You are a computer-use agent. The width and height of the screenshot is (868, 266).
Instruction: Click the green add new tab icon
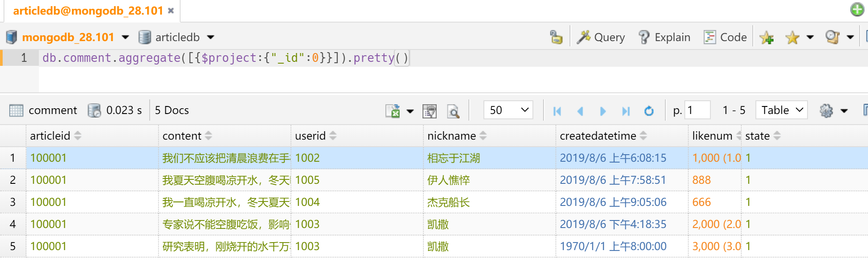tap(857, 9)
